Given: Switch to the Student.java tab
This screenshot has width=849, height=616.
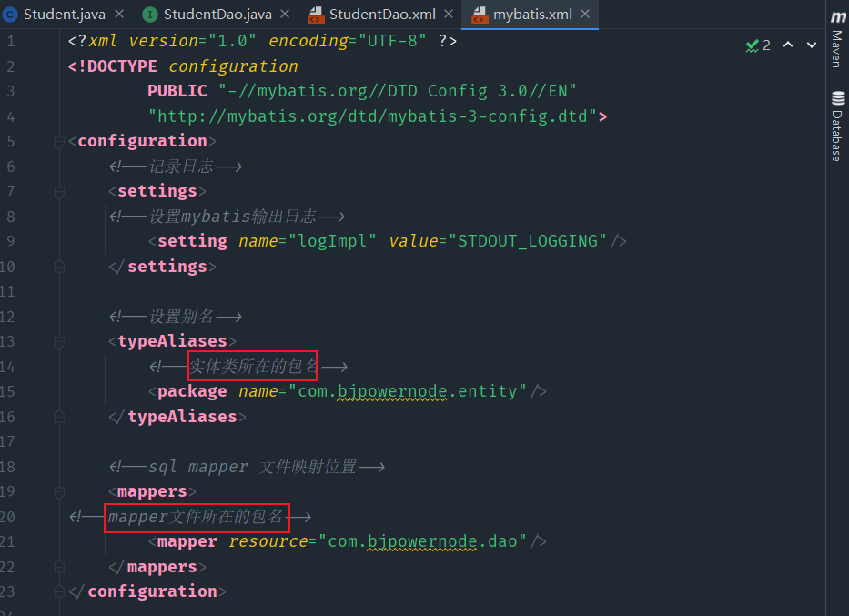Looking at the screenshot, I should pyautogui.click(x=64, y=14).
